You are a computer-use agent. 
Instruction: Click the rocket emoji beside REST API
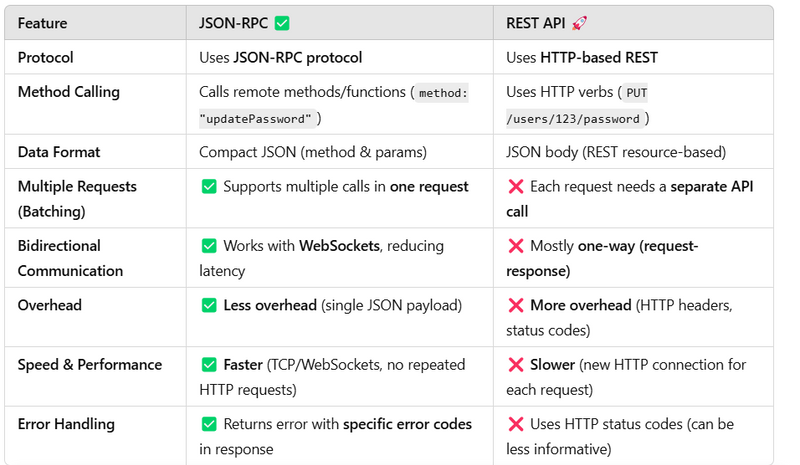click(579, 23)
